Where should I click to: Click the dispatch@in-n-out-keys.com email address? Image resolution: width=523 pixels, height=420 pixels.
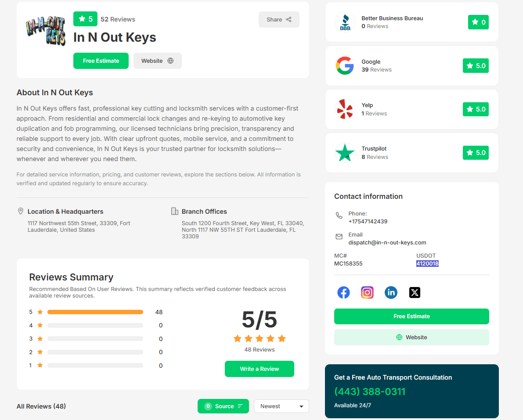(x=387, y=243)
